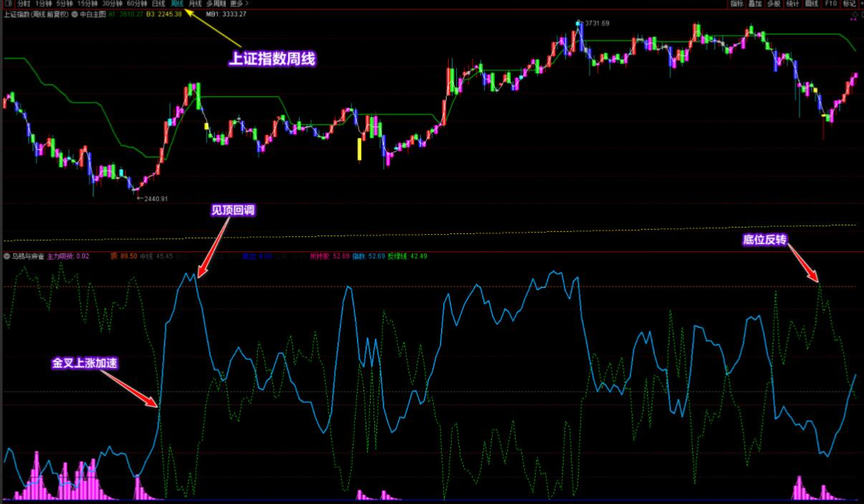Click the 中线: 45.45 value
The image size is (864, 504).
157,256
